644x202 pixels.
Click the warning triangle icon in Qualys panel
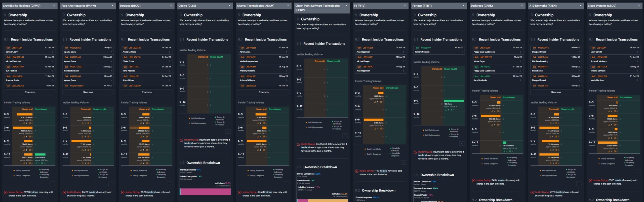click(x=181, y=140)
